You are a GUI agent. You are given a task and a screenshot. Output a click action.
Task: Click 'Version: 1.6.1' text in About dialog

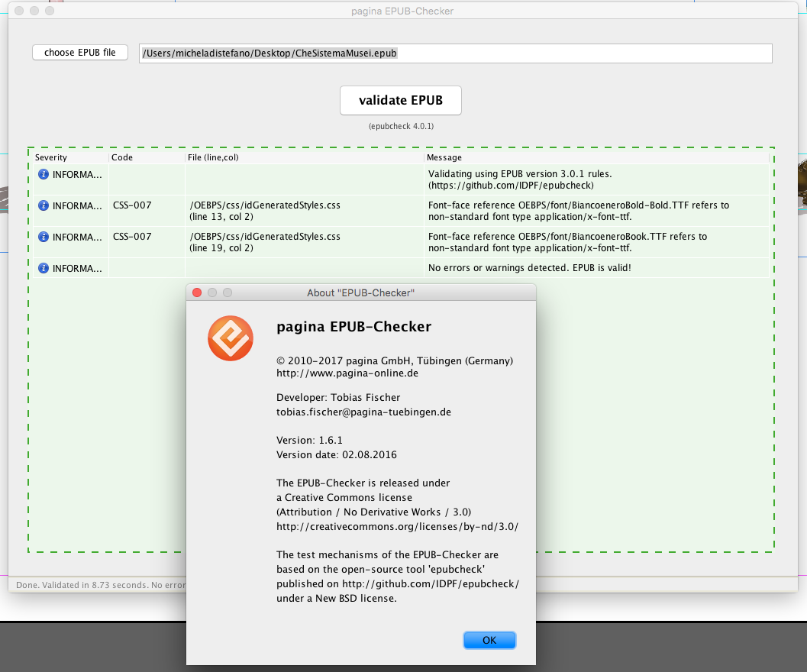[x=309, y=441]
